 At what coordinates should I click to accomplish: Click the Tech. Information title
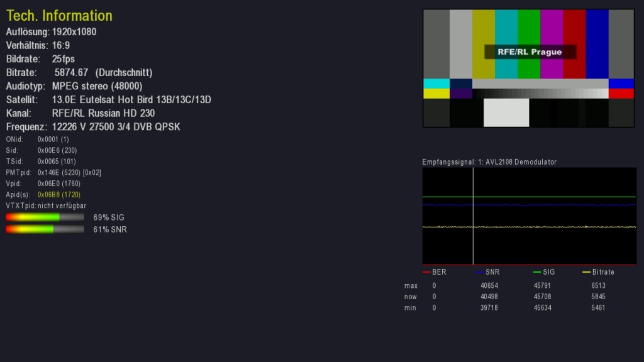coord(59,16)
